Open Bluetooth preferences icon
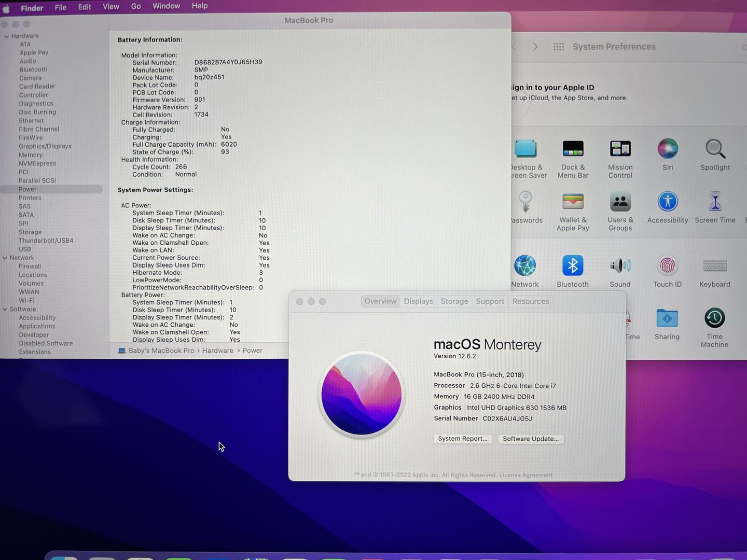This screenshot has height=560, width=747. (x=573, y=265)
